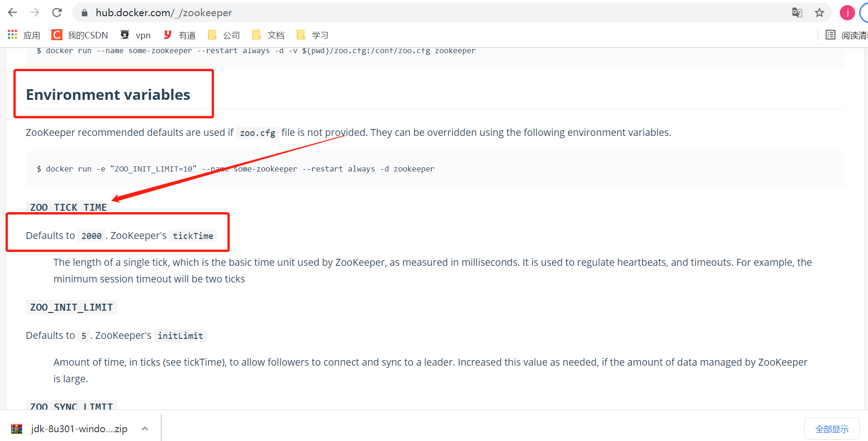This screenshot has height=441, width=868.
Task: Open the 学习 bookmarks folder
Action: click(312, 35)
